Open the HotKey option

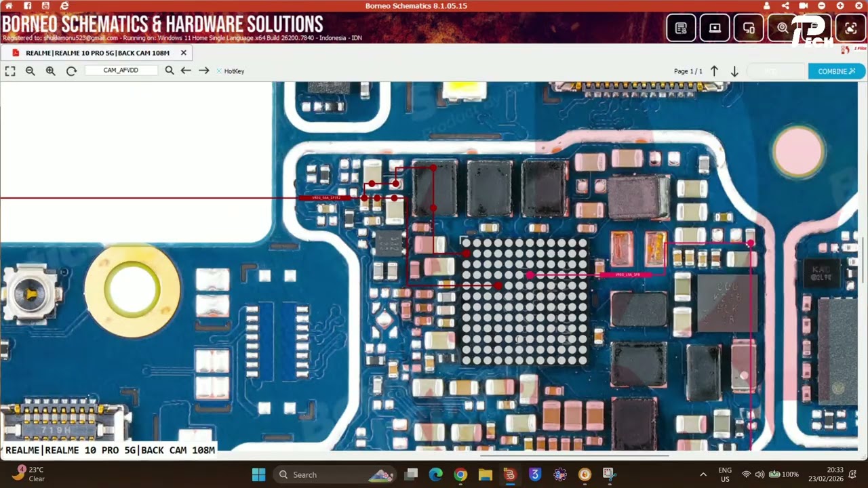[x=231, y=71]
